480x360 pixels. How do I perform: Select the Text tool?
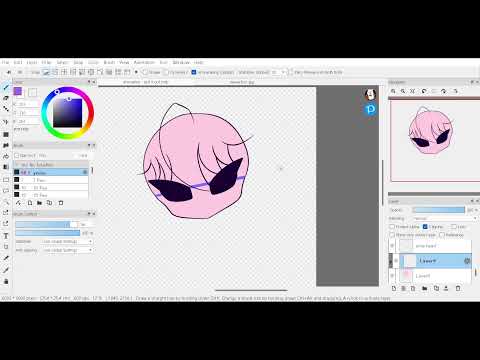[x=6, y=236]
